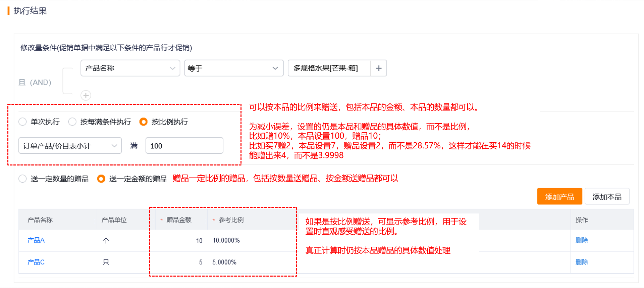Screen dimensions: 644x288
Task: Click the 多规格水果[芒果-箱] value field
Action: click(329, 68)
